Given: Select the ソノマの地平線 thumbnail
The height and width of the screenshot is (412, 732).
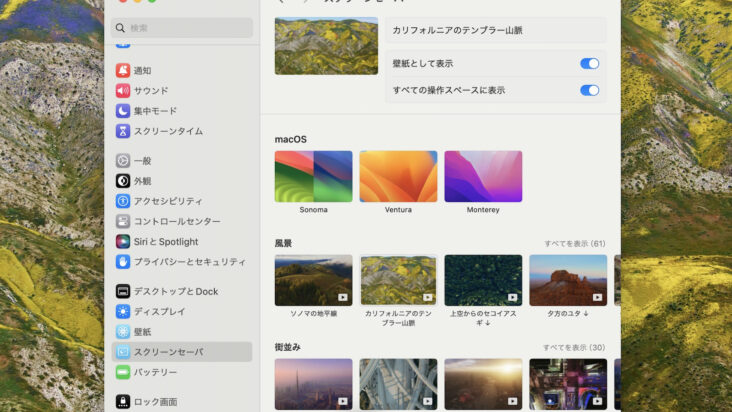Looking at the screenshot, I should tap(314, 280).
